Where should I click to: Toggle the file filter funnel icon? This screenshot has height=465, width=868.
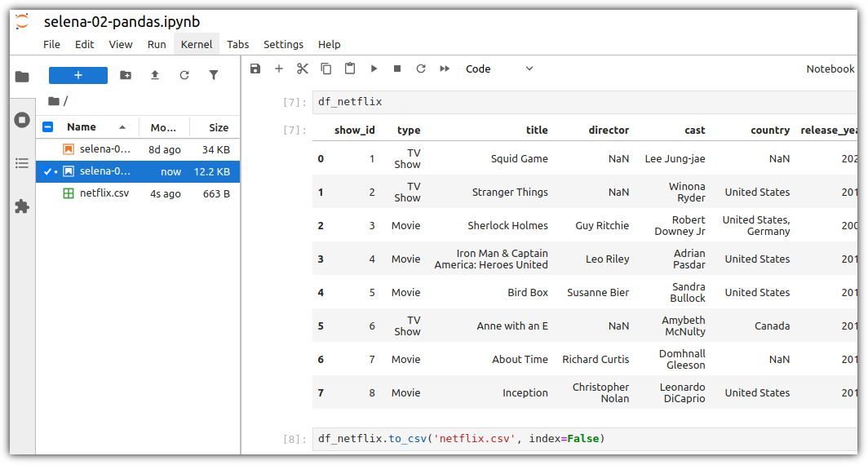[x=214, y=75]
